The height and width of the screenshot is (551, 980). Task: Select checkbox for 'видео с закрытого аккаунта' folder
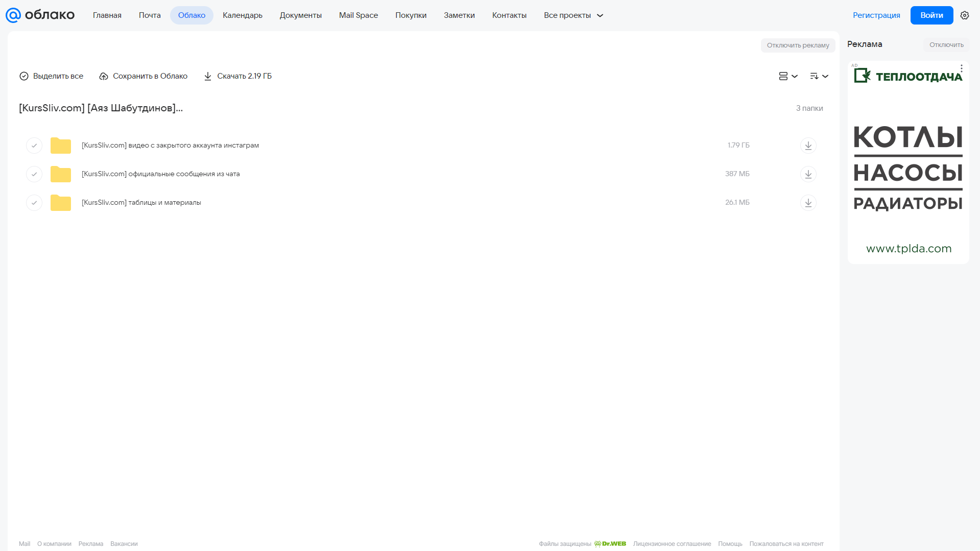(x=34, y=146)
